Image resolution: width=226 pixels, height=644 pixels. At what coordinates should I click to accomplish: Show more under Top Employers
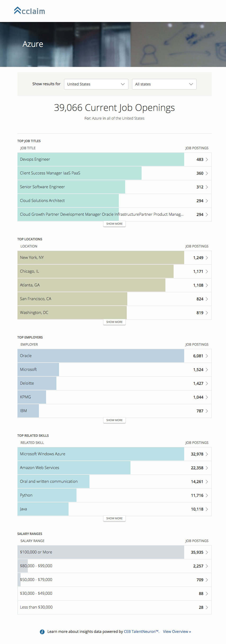[114, 420]
